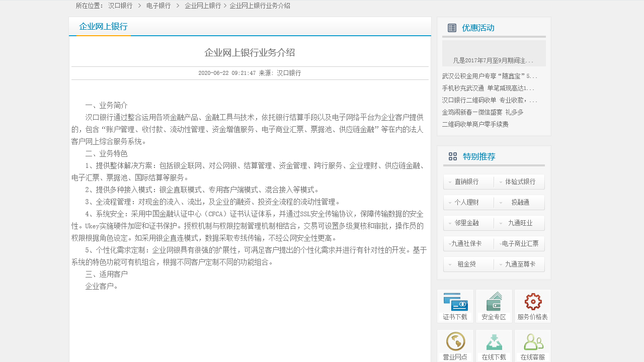Image resolution: width=644 pixels, height=362 pixels.
Task: Expand the 租金贷 dropdown arrow
Action: click(449, 264)
